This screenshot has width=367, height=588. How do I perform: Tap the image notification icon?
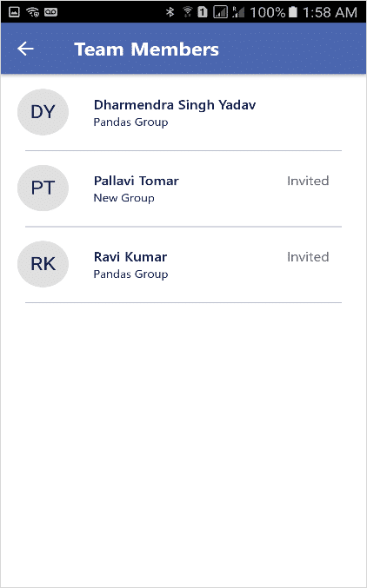pos(14,12)
